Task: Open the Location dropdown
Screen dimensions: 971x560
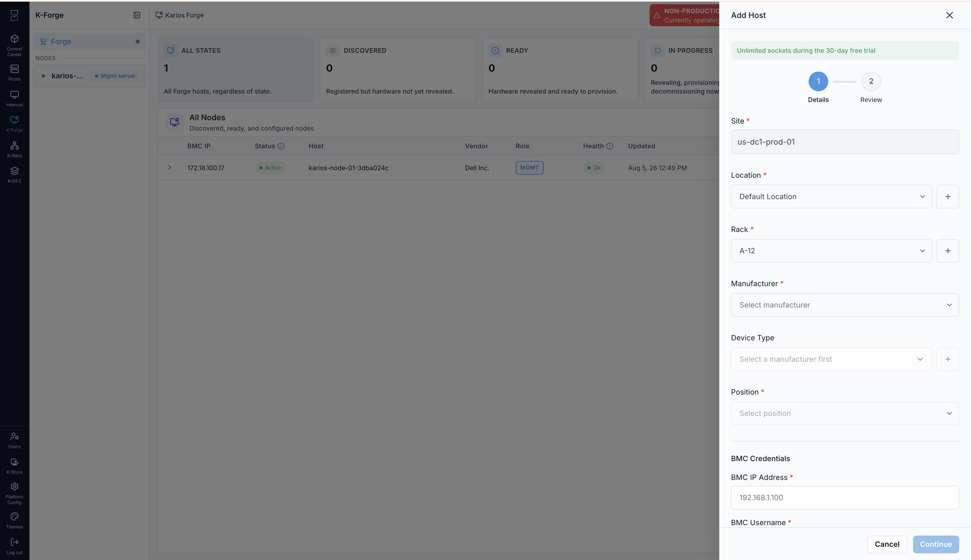Action: [x=831, y=197]
